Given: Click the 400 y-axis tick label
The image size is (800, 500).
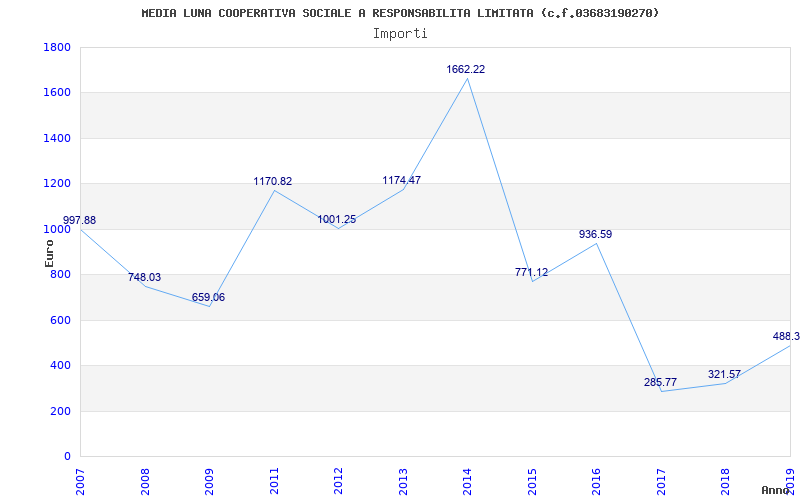Looking at the screenshot, I should pyautogui.click(x=61, y=366).
